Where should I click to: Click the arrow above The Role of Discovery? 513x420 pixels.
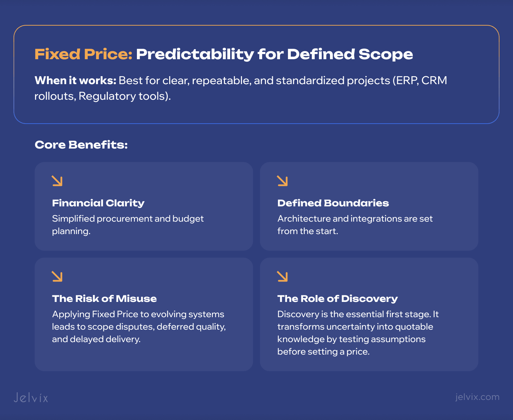pyautogui.click(x=282, y=276)
